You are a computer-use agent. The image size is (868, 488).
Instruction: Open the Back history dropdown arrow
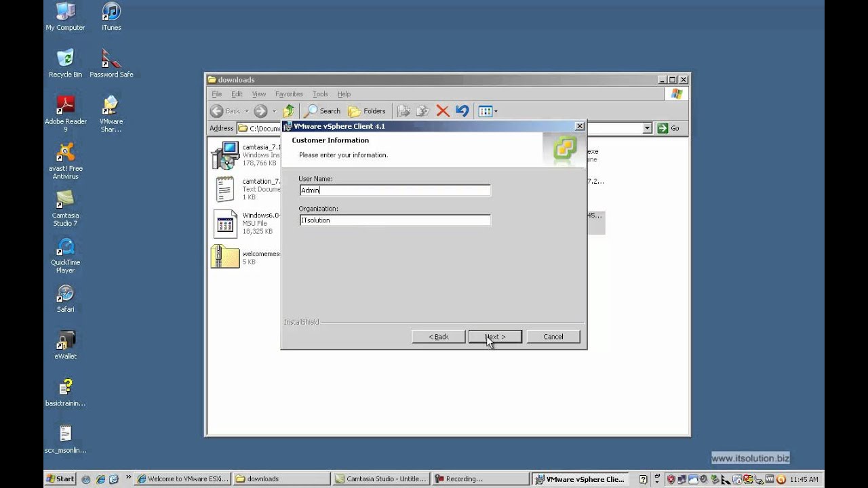246,111
